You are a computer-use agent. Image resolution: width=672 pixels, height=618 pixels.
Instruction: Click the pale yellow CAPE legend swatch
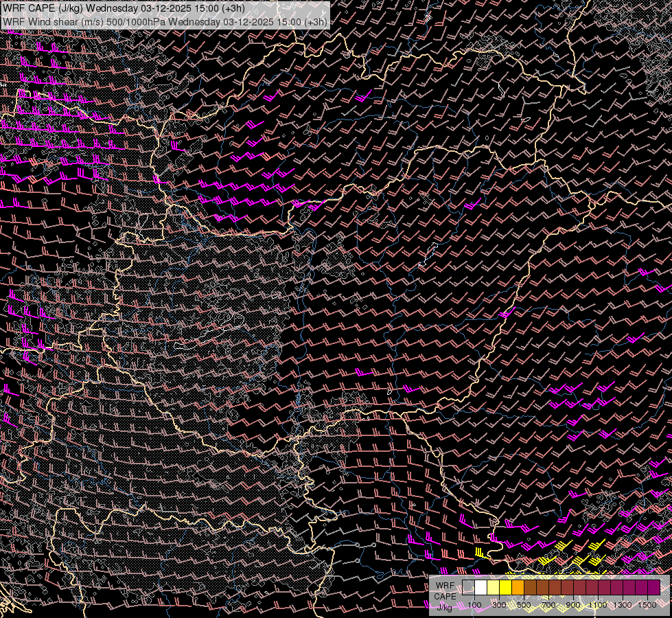[x=494, y=587]
